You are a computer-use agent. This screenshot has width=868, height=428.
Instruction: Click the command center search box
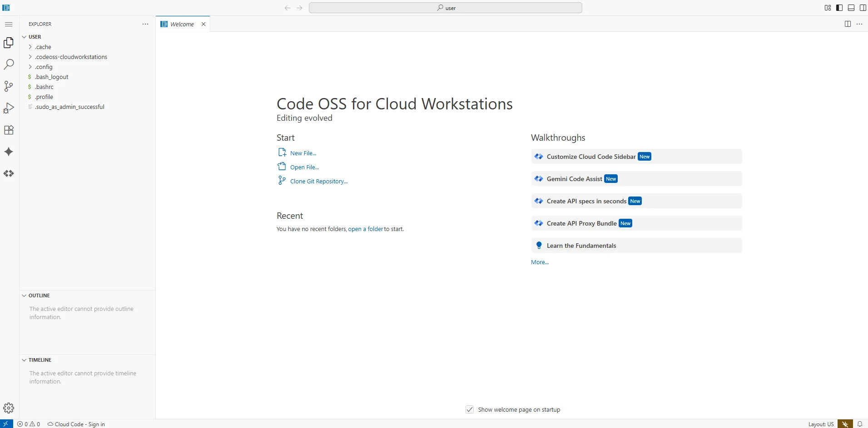(x=446, y=8)
